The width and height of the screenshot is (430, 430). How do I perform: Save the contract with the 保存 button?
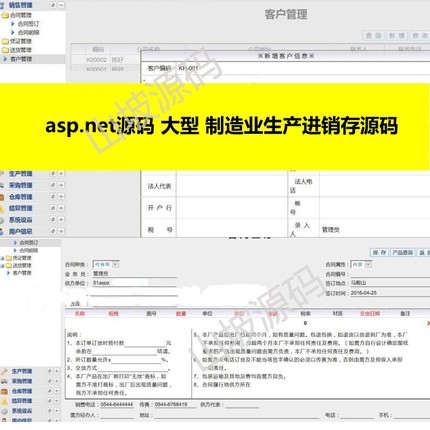pyautogui.click(x=379, y=252)
